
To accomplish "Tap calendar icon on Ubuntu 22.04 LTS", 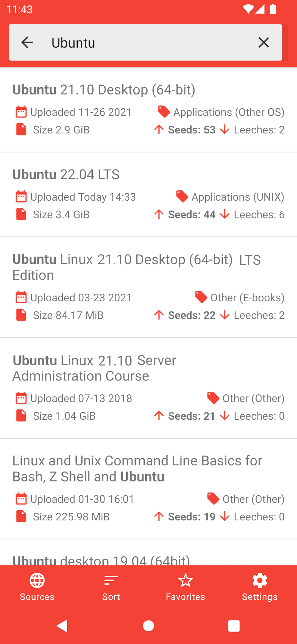I will point(21,197).
